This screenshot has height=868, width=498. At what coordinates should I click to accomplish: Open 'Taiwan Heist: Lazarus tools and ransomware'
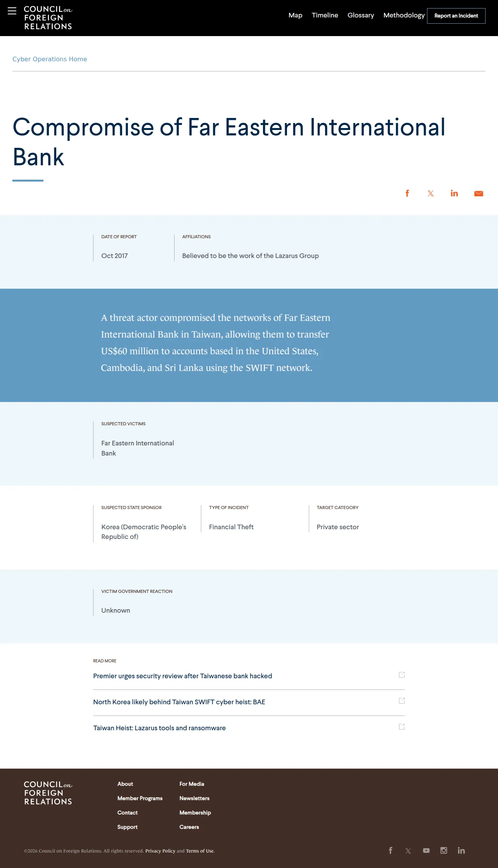click(x=159, y=728)
